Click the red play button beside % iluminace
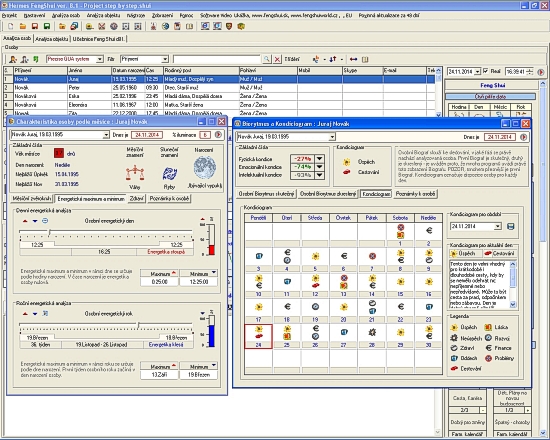This screenshot has height=440, width=550. pyautogui.click(x=218, y=135)
